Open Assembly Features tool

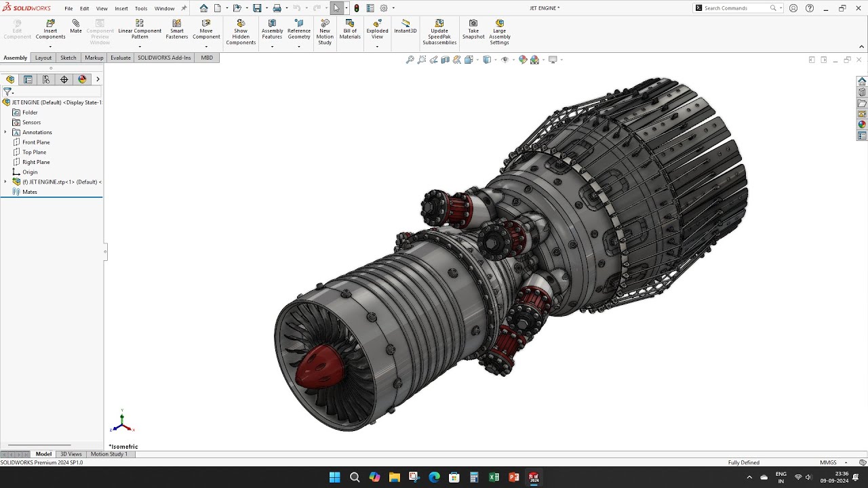click(272, 30)
